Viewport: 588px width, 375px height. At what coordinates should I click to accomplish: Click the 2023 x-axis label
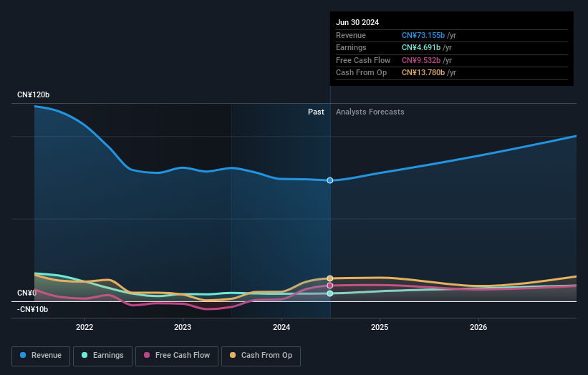[x=183, y=327]
